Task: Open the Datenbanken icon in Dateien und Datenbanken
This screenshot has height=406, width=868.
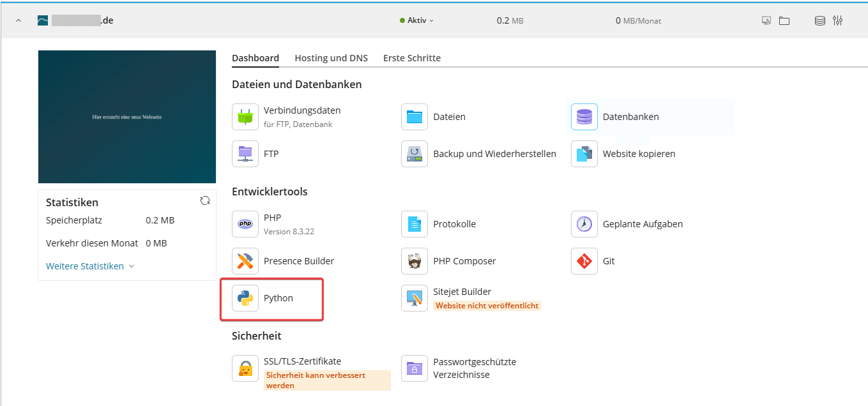Action: tap(584, 117)
